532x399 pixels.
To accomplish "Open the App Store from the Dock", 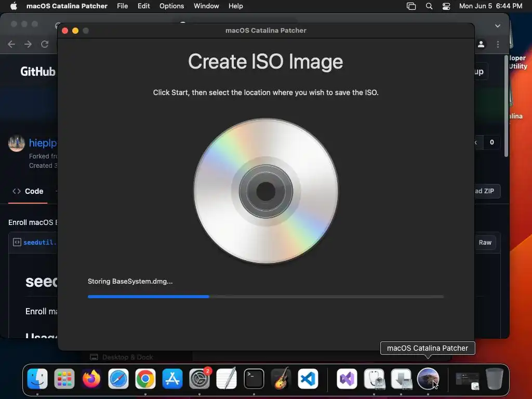I will pyautogui.click(x=172, y=379).
